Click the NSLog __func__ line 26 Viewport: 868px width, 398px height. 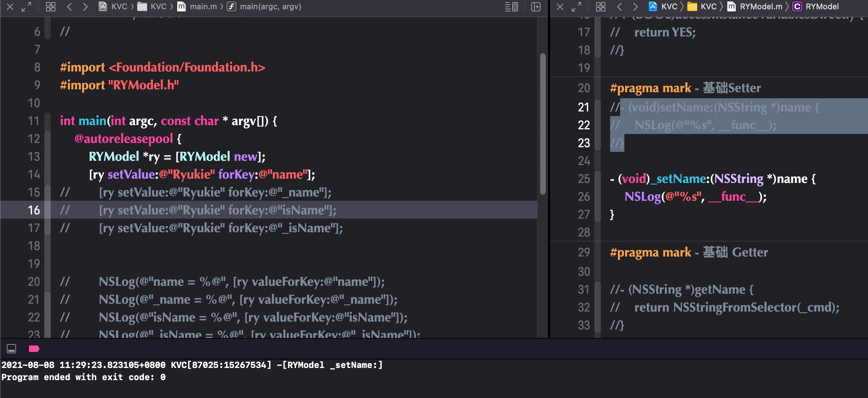tap(695, 197)
